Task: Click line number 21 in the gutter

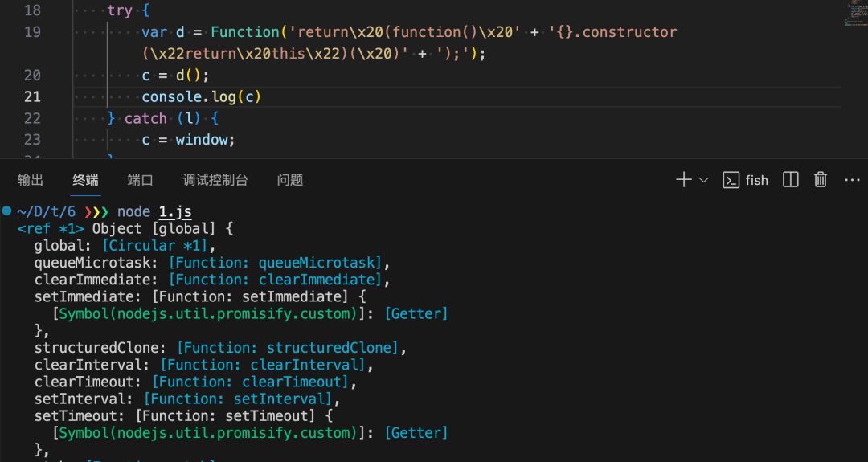Action: (x=32, y=97)
